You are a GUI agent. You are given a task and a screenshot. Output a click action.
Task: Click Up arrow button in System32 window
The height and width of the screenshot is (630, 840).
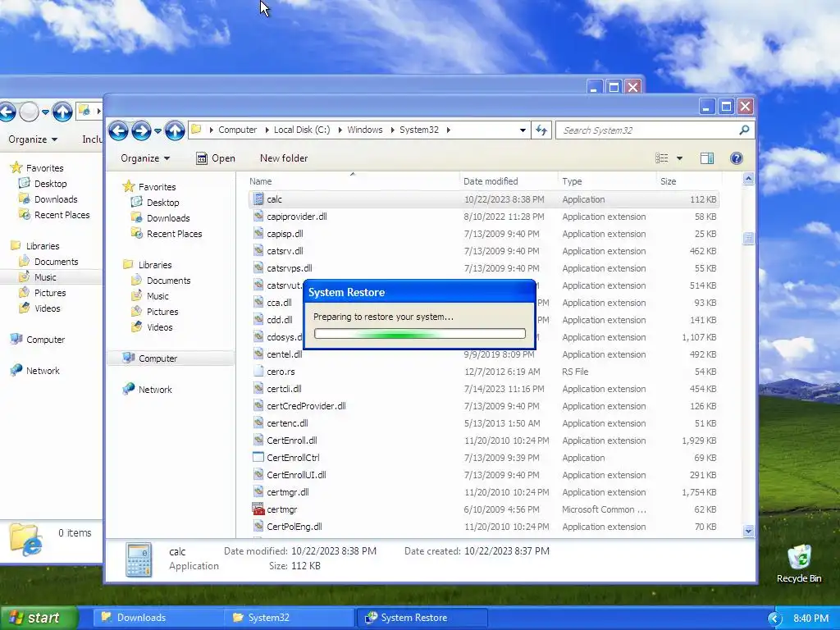click(x=175, y=130)
